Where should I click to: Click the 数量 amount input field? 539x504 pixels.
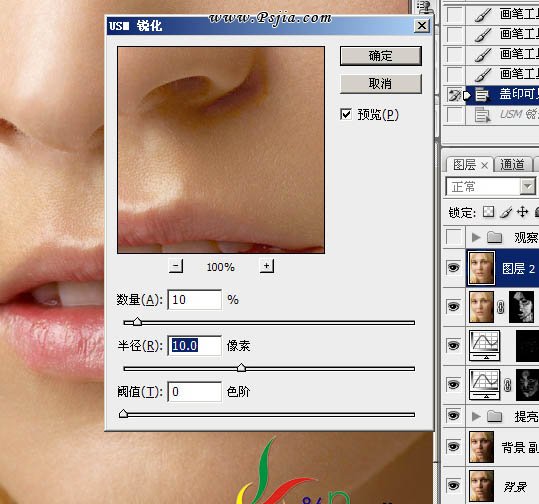click(195, 299)
